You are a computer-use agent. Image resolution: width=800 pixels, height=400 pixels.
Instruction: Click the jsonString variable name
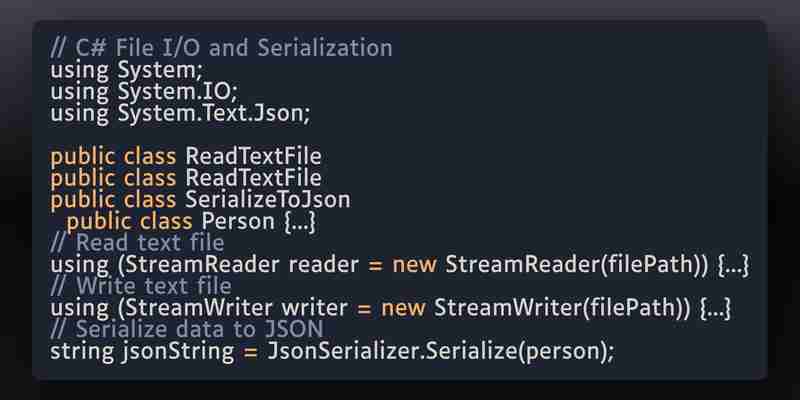pyautogui.click(x=178, y=352)
